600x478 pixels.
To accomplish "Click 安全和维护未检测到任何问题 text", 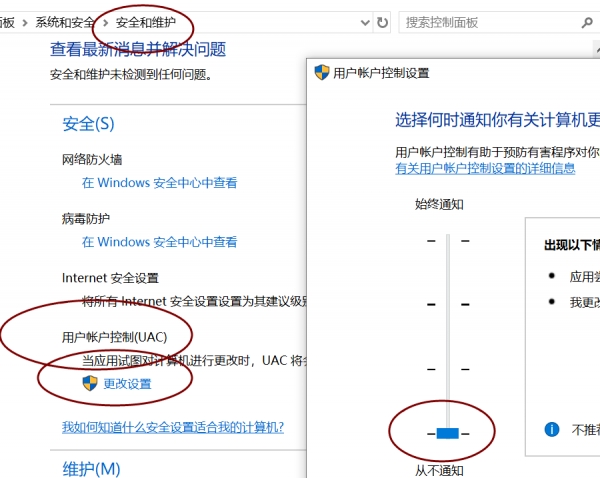I will pyautogui.click(x=131, y=74).
